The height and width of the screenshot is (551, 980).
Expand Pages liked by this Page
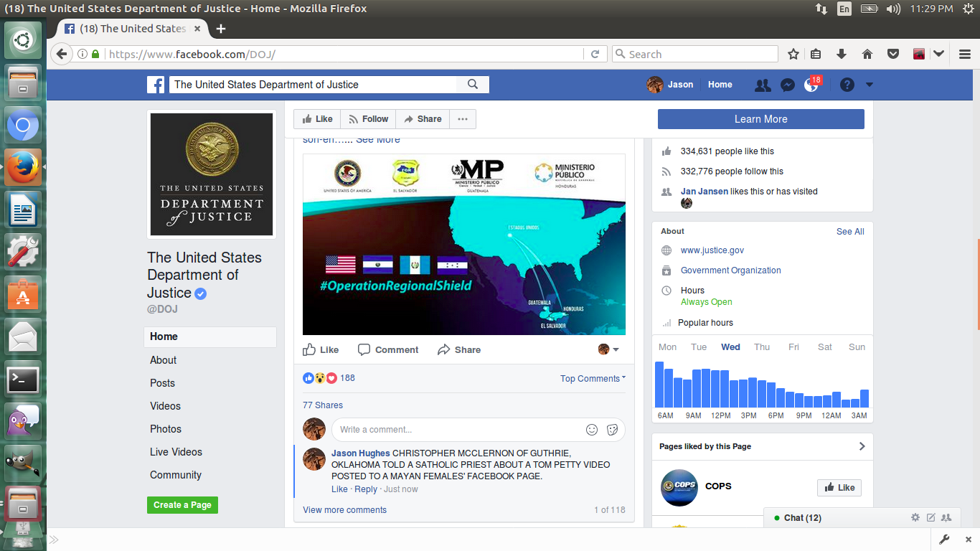(x=862, y=446)
